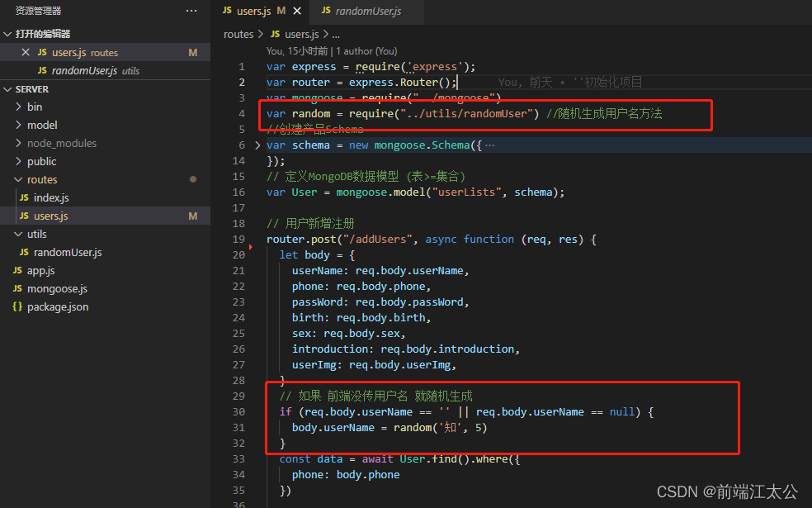Click the 'random' variable on line 4

click(311, 113)
